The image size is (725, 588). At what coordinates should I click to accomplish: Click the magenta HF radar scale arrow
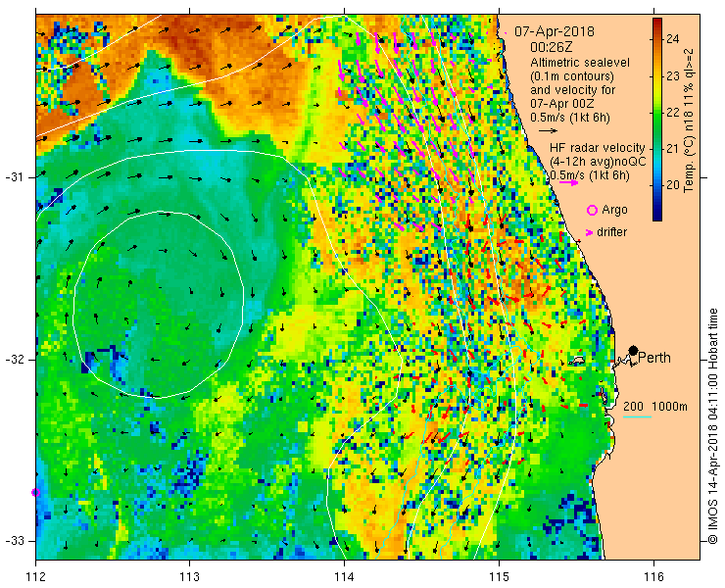click(568, 182)
